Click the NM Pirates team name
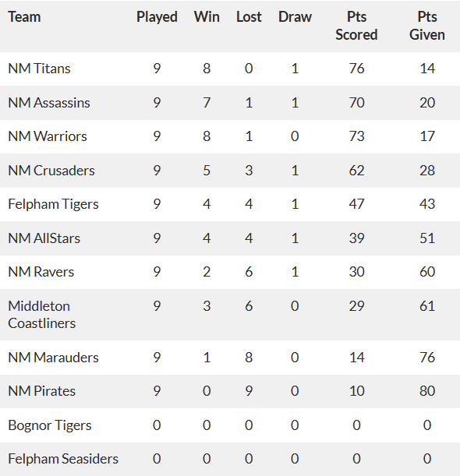 (x=41, y=391)
